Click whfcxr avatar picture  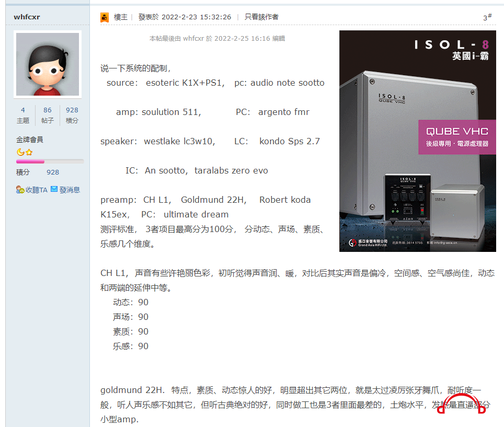click(48, 64)
